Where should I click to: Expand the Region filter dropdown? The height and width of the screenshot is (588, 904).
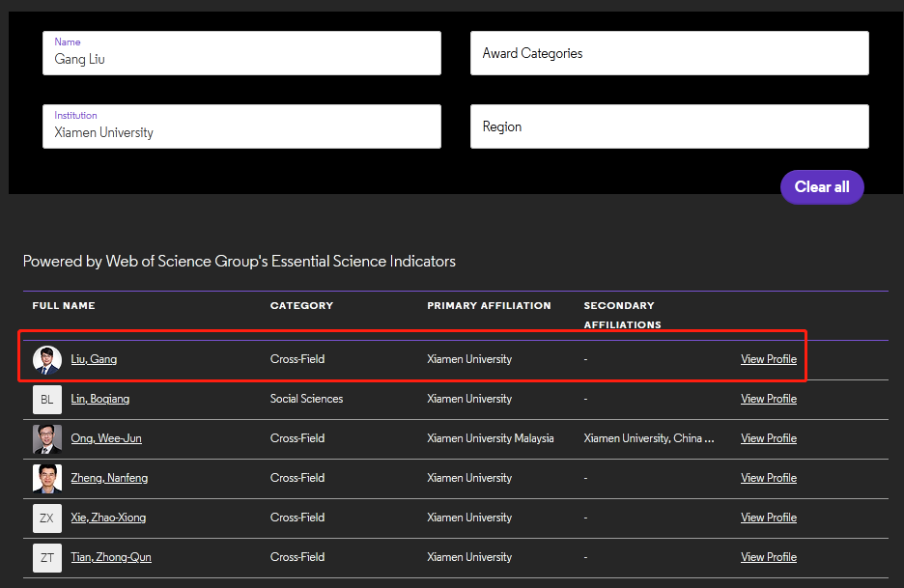669,126
